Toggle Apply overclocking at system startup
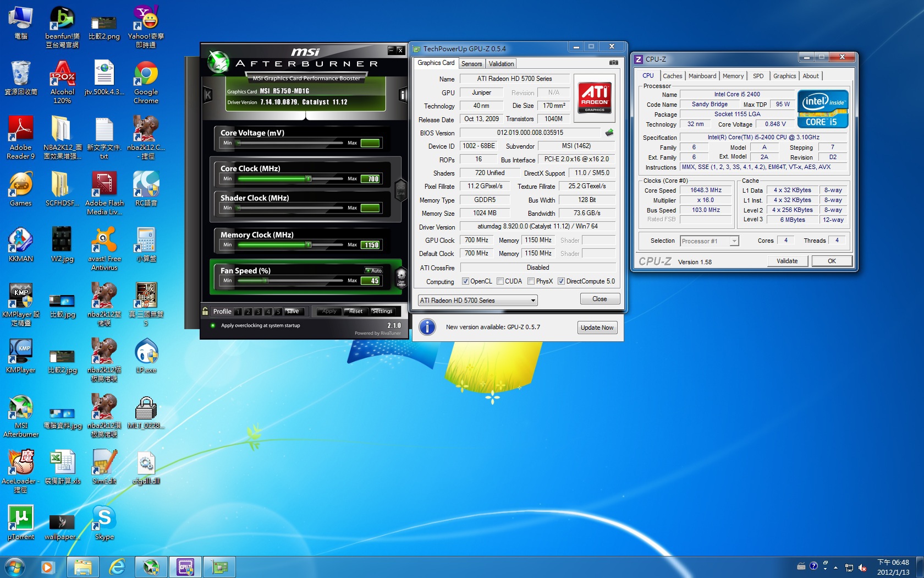Image resolution: width=924 pixels, height=578 pixels. [x=213, y=325]
